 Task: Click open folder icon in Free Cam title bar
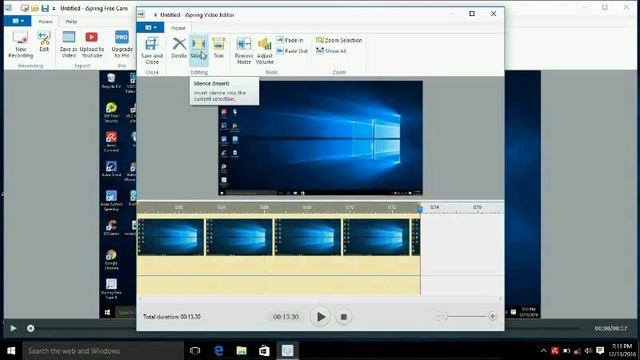(35, 8)
